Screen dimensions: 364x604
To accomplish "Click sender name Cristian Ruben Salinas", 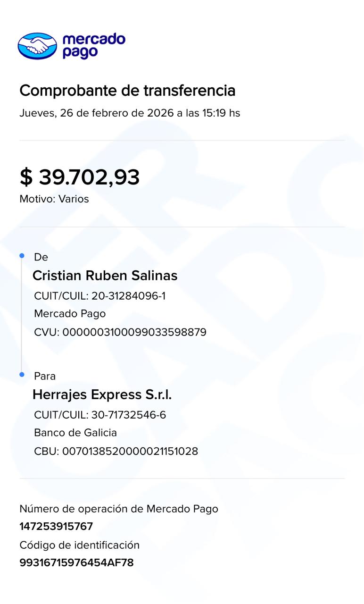I will (x=105, y=276).
